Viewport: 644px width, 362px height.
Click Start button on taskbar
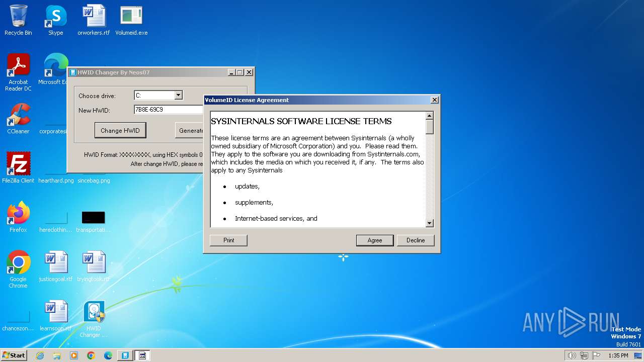click(x=14, y=355)
